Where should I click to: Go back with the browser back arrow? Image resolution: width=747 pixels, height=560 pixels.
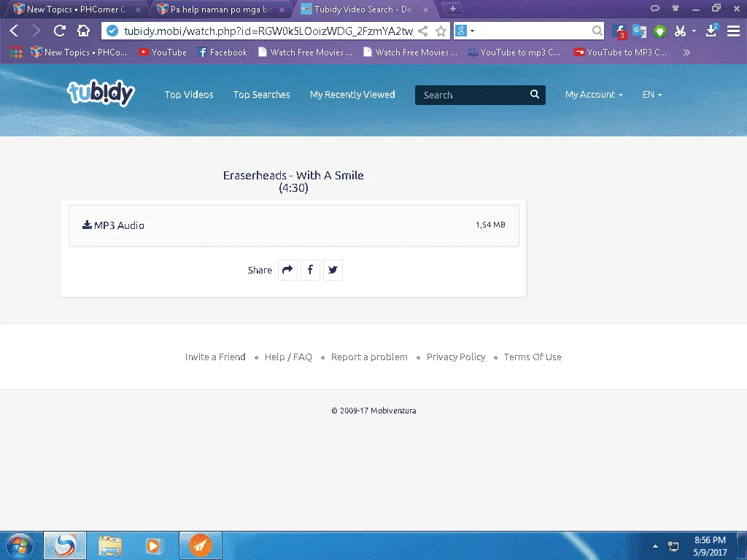pos(14,31)
